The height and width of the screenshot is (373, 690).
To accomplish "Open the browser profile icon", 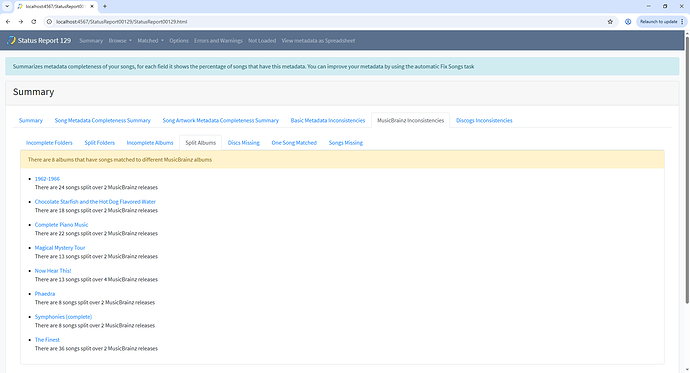I will tap(628, 22).
